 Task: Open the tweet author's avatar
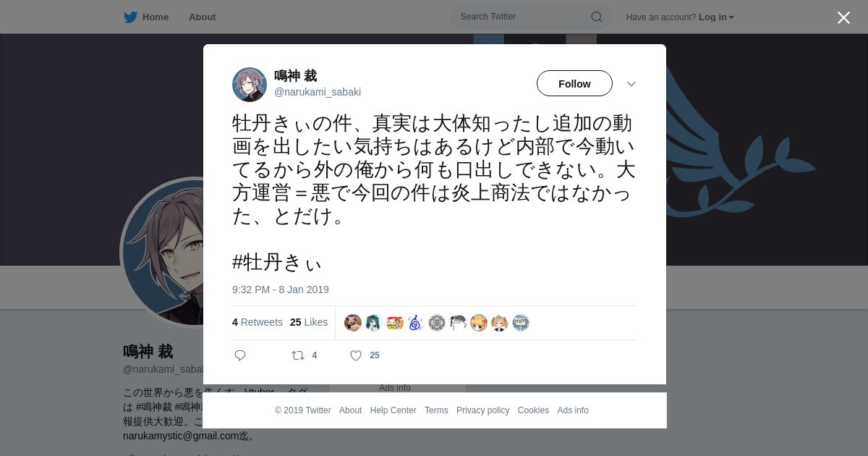pos(250,85)
